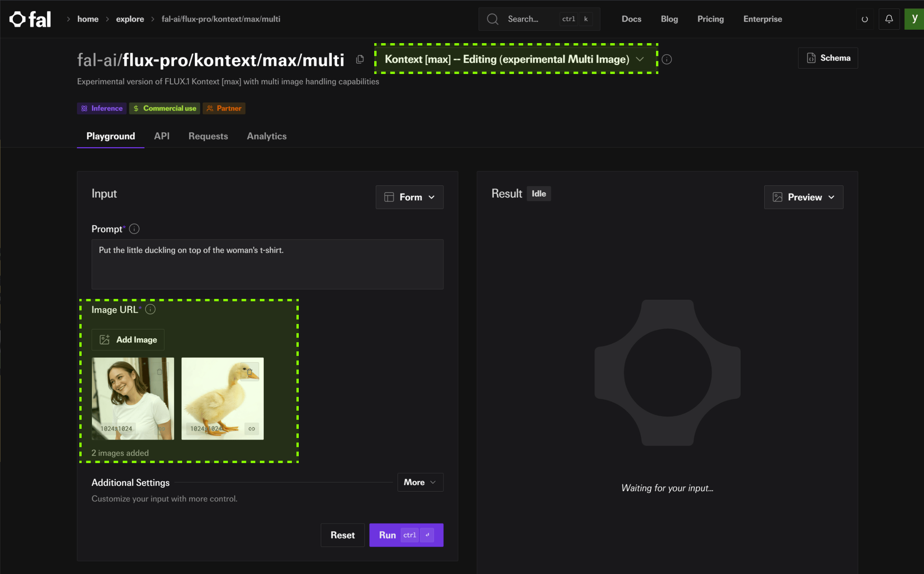Open the Enterprise page

pyautogui.click(x=762, y=19)
